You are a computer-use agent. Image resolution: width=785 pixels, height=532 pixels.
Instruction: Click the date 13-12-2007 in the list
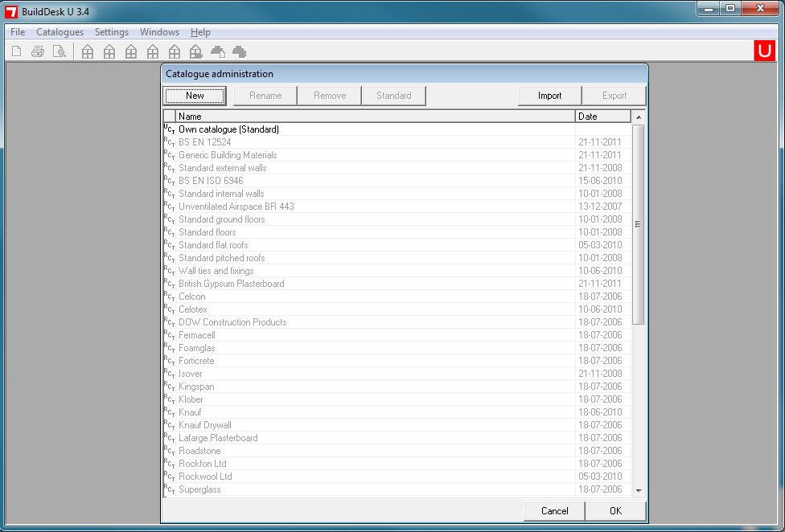coord(600,207)
